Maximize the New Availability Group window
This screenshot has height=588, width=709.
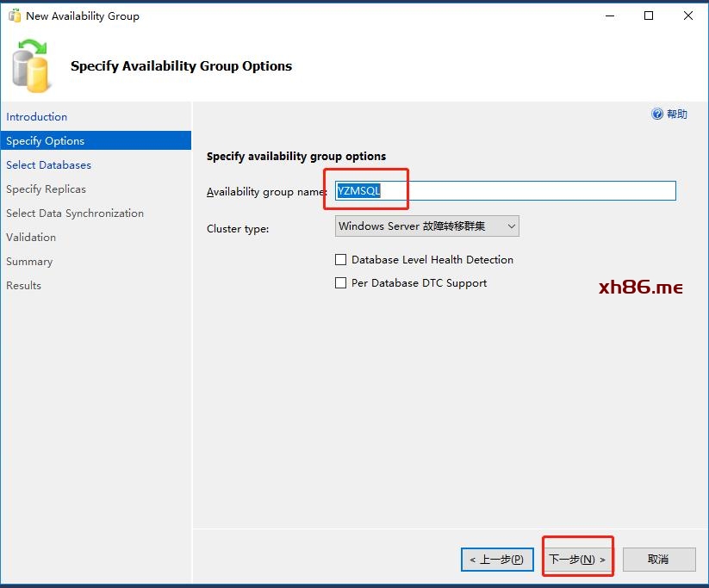point(649,15)
